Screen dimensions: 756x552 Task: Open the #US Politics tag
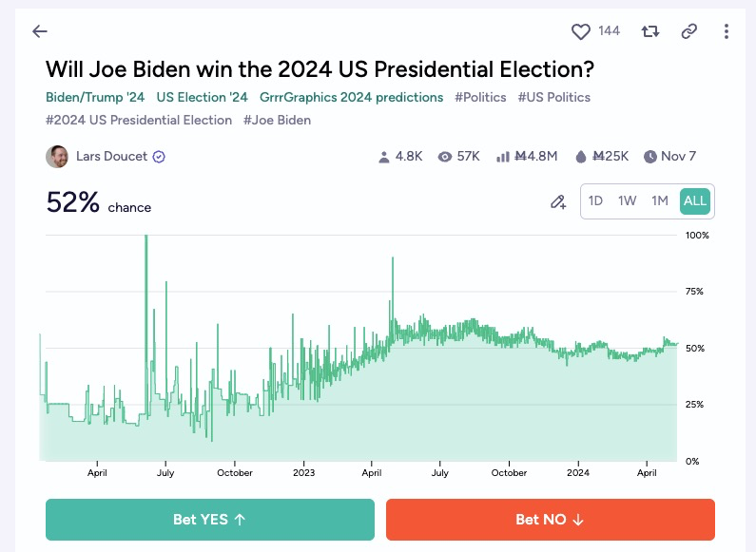(554, 97)
